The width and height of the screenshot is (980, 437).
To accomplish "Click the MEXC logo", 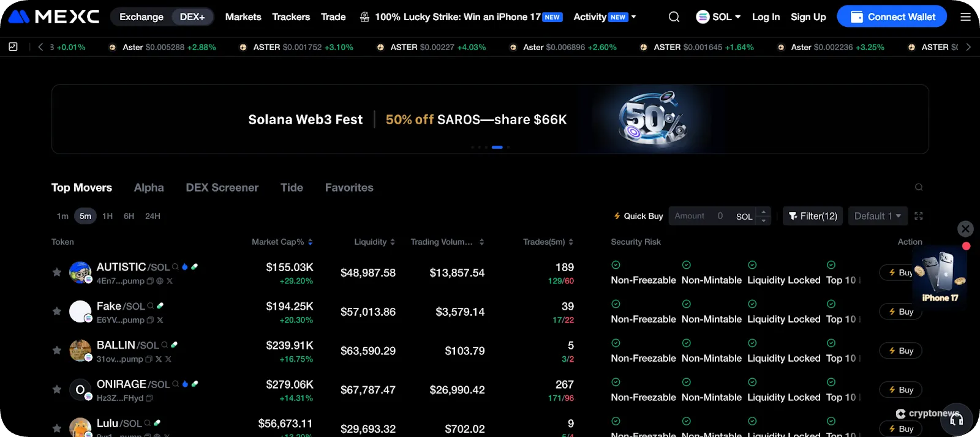I will click(x=54, y=17).
